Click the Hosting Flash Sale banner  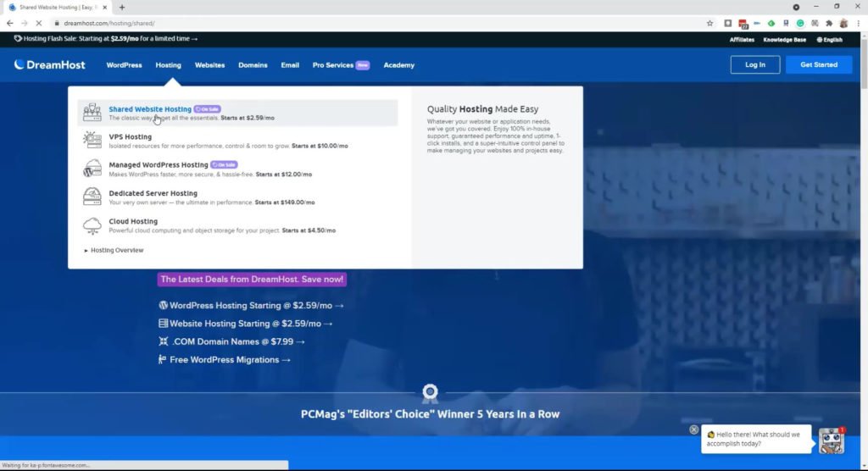coord(105,39)
